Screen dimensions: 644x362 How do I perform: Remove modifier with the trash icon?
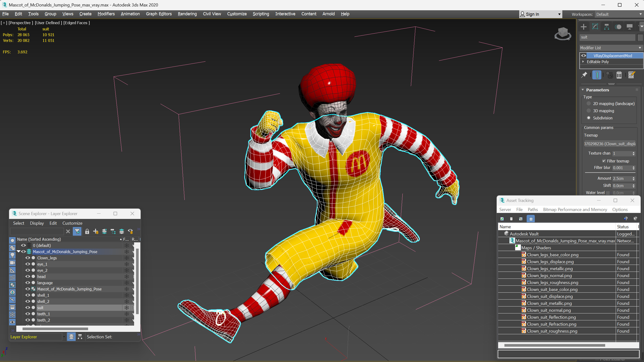coord(619,75)
